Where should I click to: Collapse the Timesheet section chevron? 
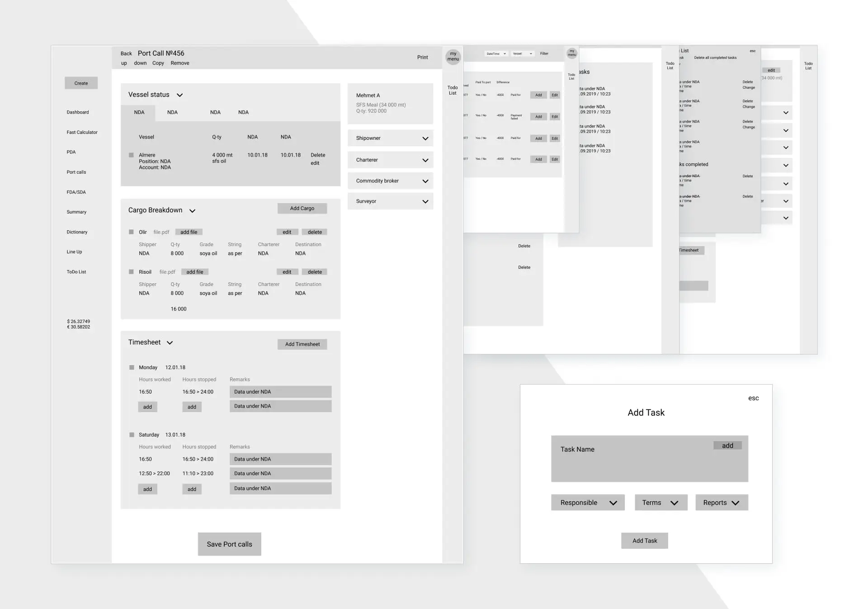click(x=170, y=343)
